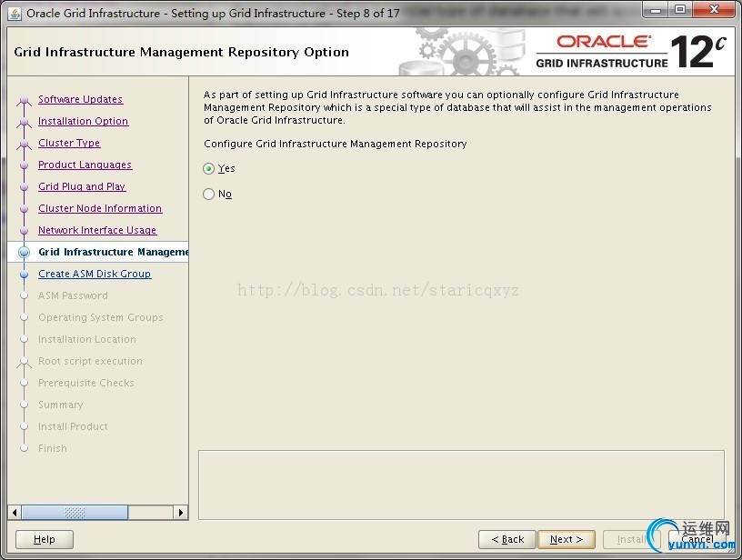Viewport: 742px width, 560px height.
Task: Close the Oracle installer window
Action: pyautogui.click(x=714, y=9)
